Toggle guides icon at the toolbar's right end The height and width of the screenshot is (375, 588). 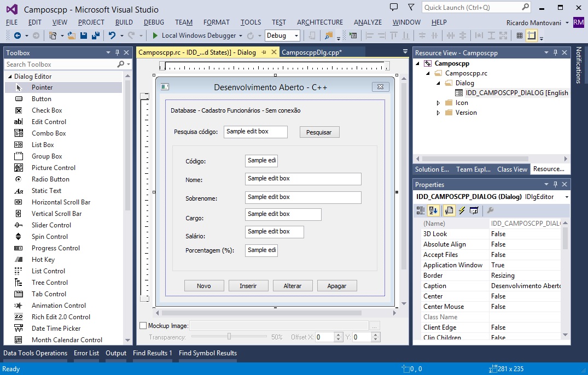pyautogui.click(x=532, y=36)
